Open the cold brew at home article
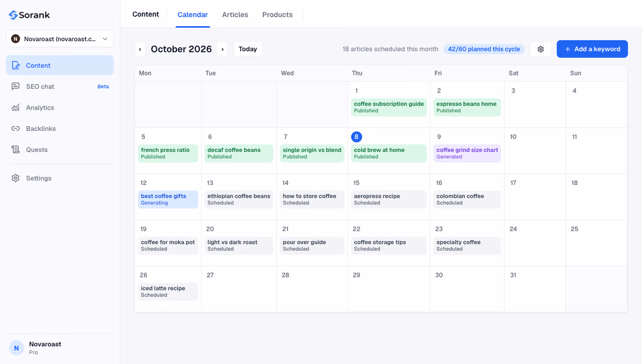This screenshot has height=364, width=642. [389, 153]
